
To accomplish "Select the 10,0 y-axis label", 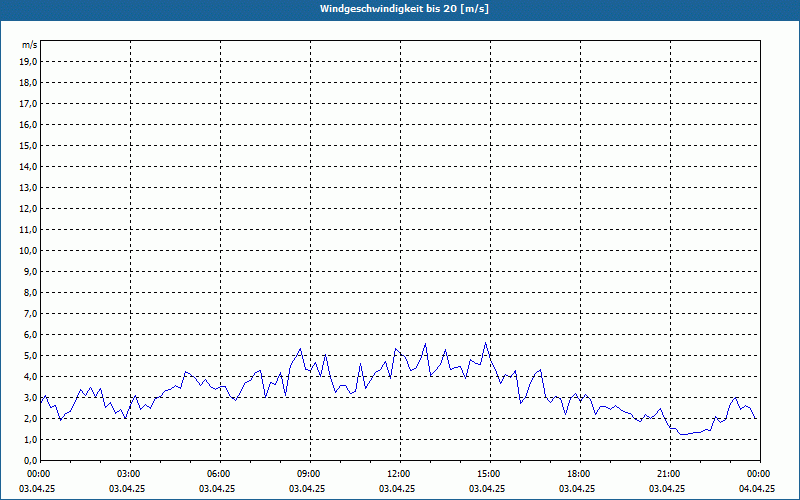I will (x=28, y=251).
